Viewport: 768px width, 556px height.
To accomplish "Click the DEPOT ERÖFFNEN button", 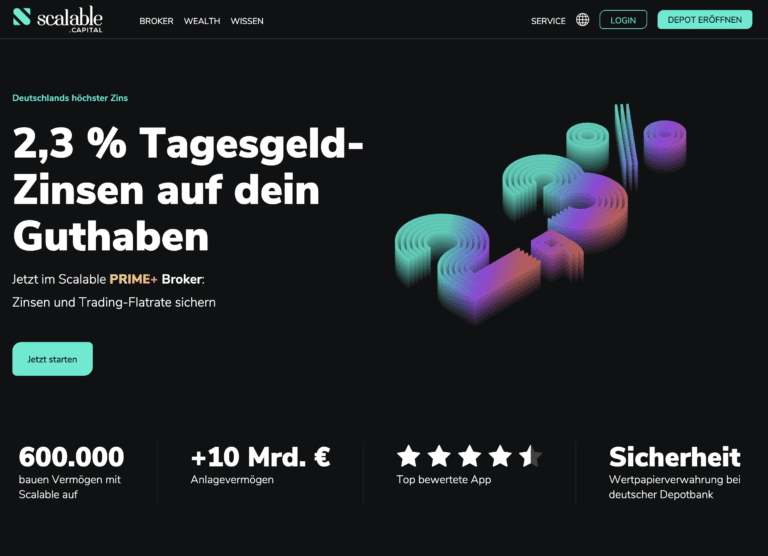I will point(704,20).
